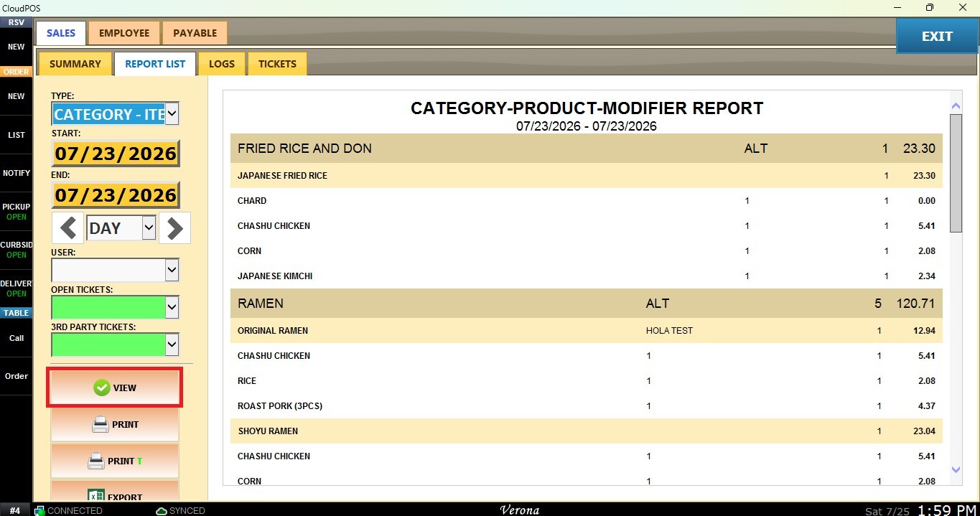This screenshot has width=980, height=516.
Task: Click NEW under ORDER in sidebar
Action: coord(16,96)
